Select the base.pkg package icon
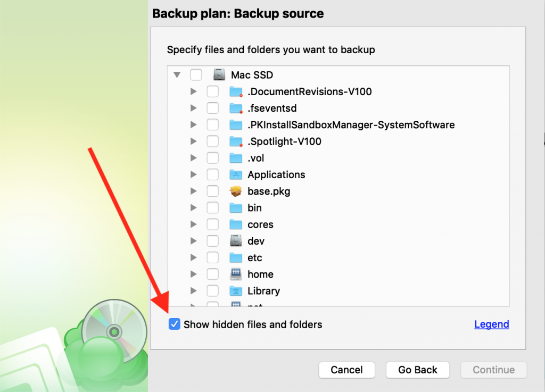The image size is (545, 392). pos(236,191)
